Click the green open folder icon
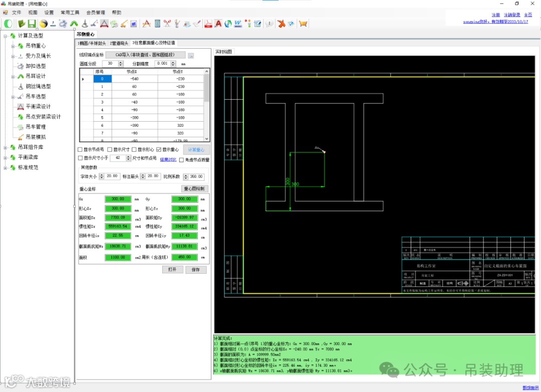 (x=22, y=24)
